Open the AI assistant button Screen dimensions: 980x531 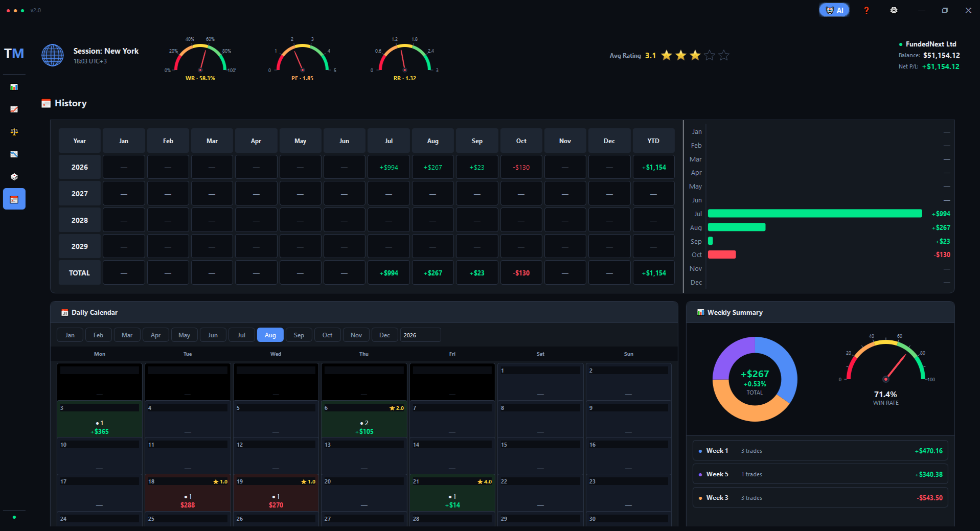834,10
